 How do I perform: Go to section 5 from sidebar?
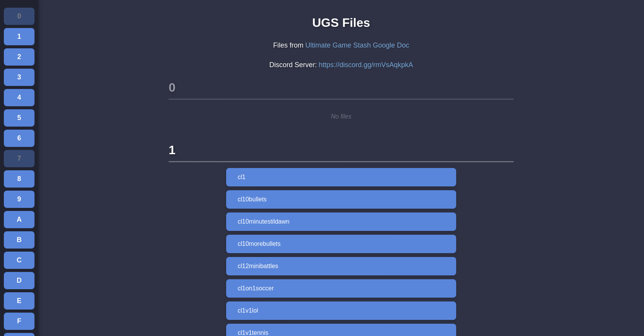[19, 118]
